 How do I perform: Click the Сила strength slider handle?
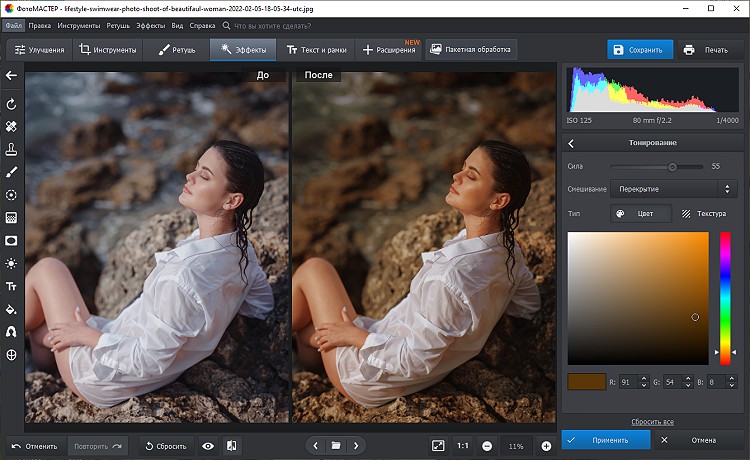point(672,166)
